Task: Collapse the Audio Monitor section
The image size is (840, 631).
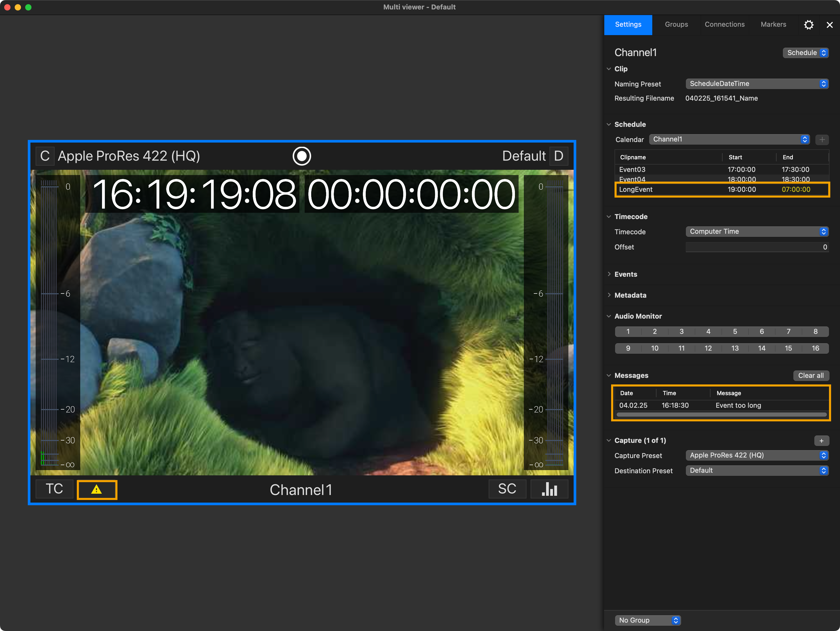Action: [x=609, y=316]
